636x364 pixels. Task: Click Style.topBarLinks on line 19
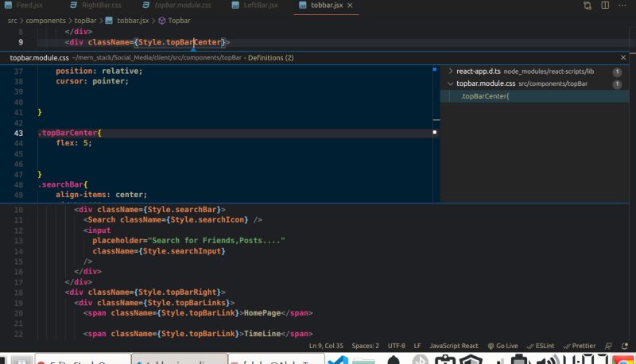(x=187, y=303)
